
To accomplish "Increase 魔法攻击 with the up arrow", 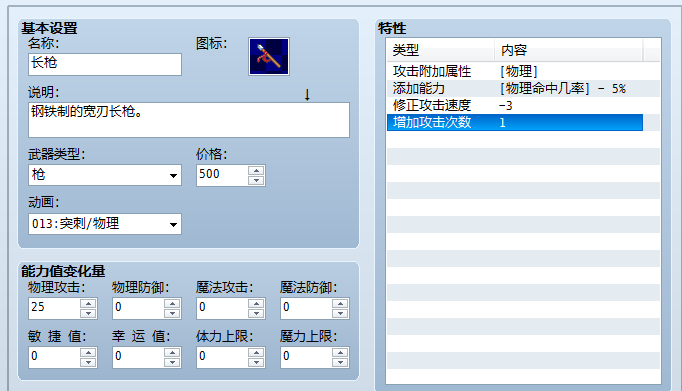I will coord(256,304).
